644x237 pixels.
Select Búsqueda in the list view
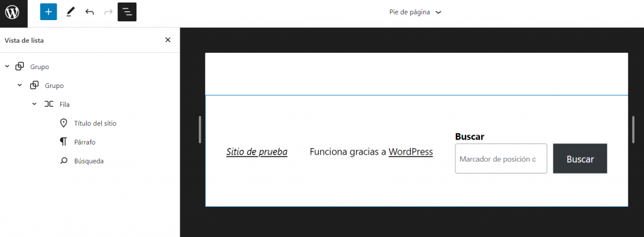89,161
